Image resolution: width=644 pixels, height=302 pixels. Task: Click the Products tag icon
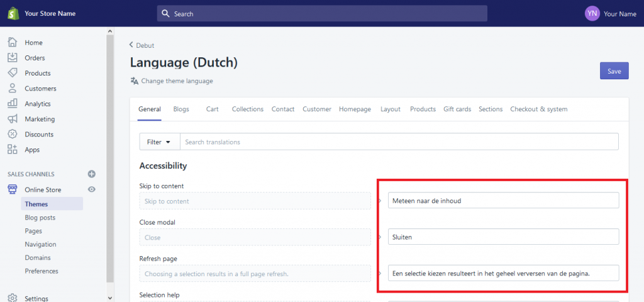(x=13, y=73)
